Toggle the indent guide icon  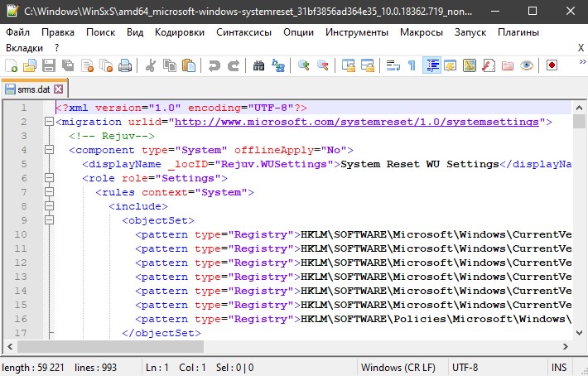point(431,65)
